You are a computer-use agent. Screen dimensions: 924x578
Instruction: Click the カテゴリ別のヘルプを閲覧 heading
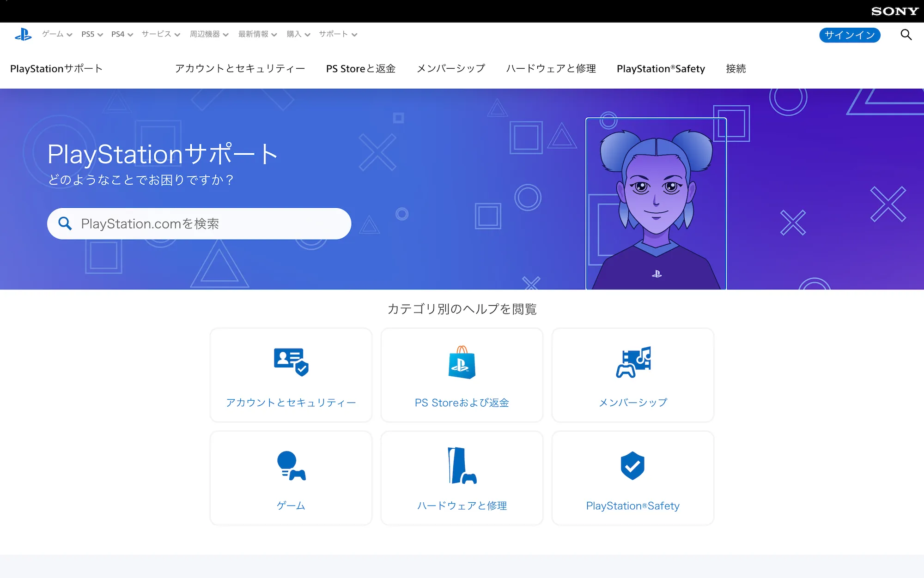coord(462,309)
